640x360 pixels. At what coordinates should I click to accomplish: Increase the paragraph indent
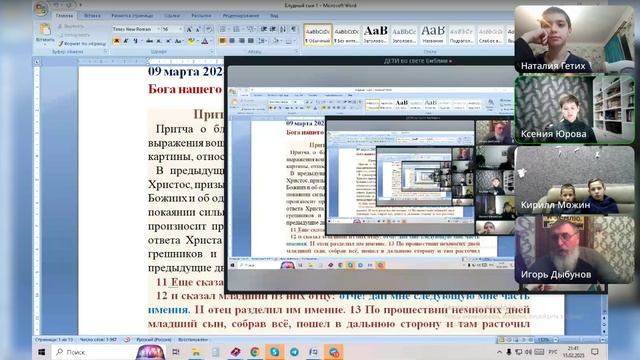273,29
